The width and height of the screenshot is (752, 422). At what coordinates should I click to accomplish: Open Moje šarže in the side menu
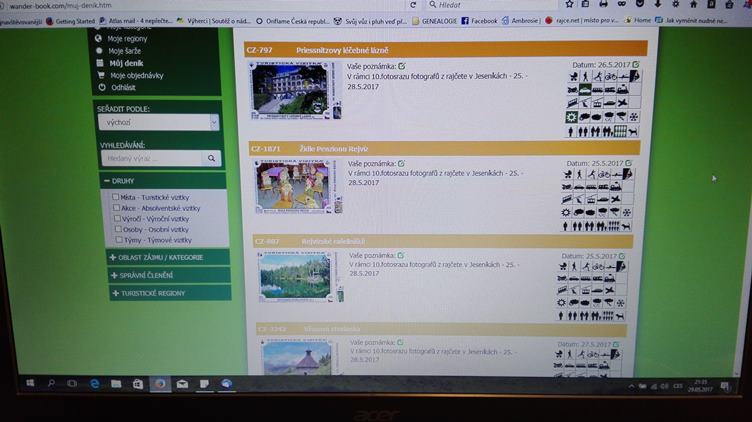125,51
